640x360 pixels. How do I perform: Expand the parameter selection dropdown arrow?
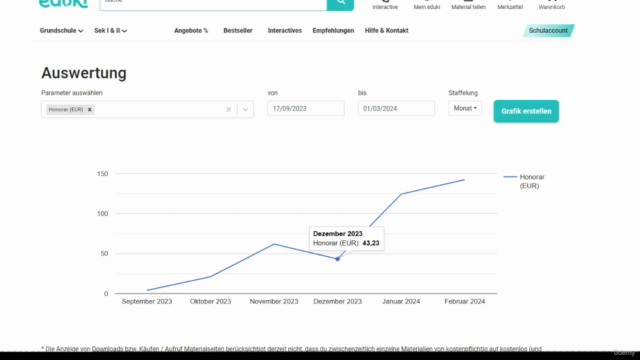pos(245,109)
